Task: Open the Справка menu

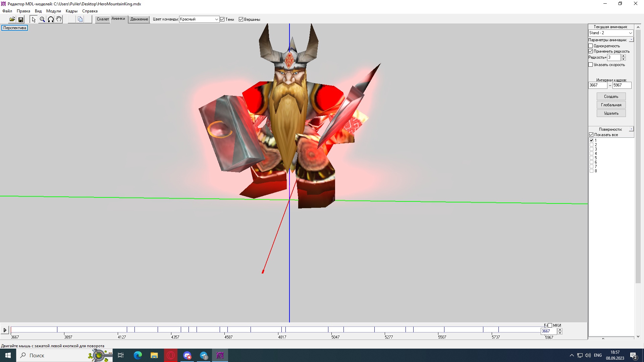Action: [90, 11]
